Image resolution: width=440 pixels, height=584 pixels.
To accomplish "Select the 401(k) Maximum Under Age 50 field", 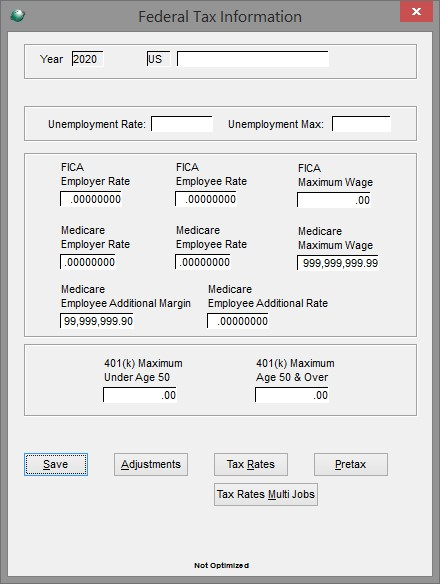I will point(140,395).
